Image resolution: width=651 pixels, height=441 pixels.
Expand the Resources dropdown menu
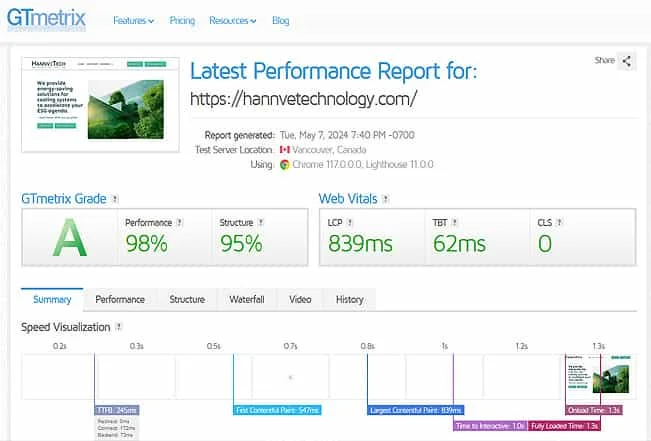(x=232, y=20)
